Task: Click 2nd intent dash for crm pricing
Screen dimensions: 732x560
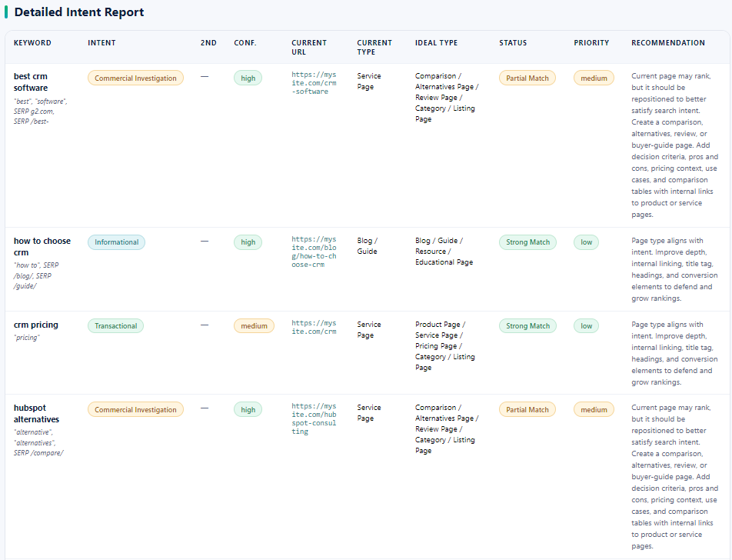Action: [x=205, y=325]
